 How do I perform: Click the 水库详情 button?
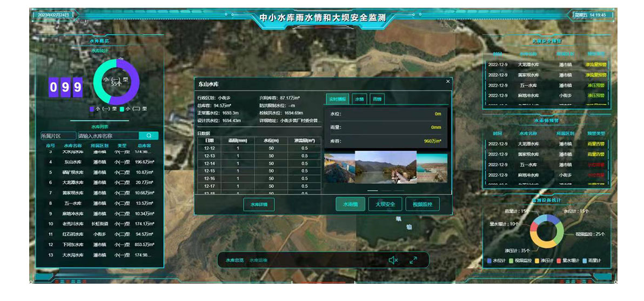click(x=259, y=204)
